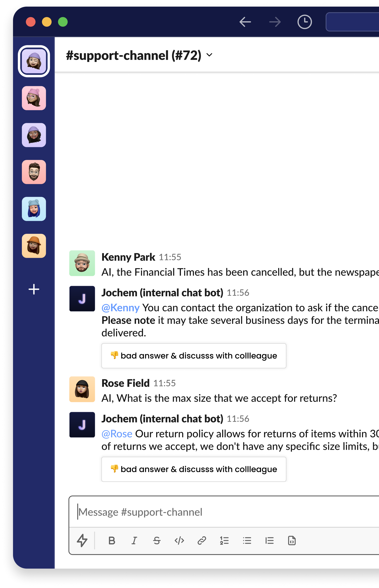Click the message input field
The width and height of the screenshot is (379, 588).
172,512
